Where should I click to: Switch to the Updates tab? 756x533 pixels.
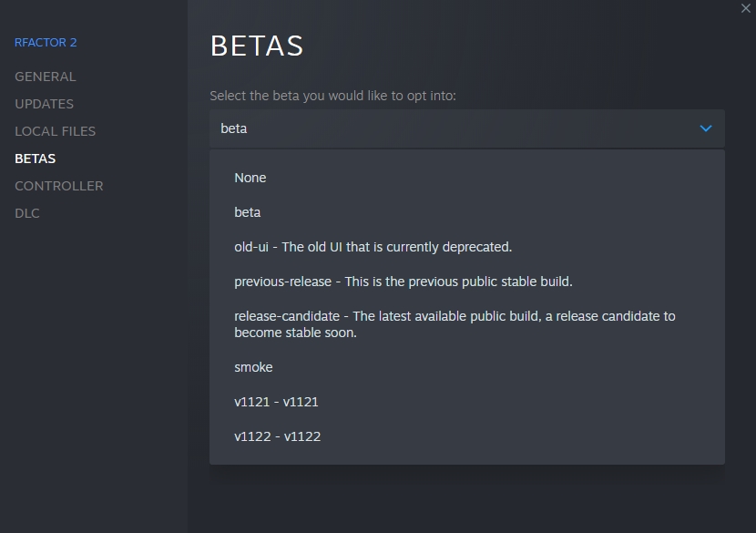click(45, 104)
